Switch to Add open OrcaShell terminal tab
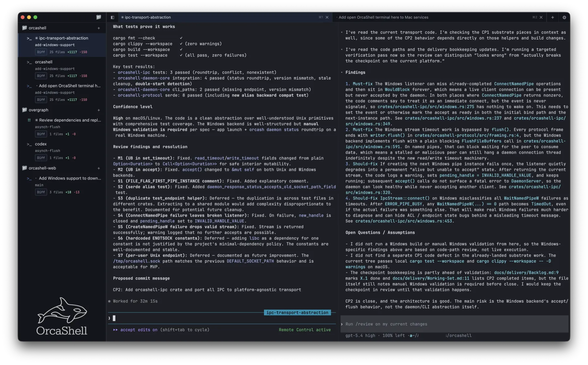 click(x=439, y=17)
